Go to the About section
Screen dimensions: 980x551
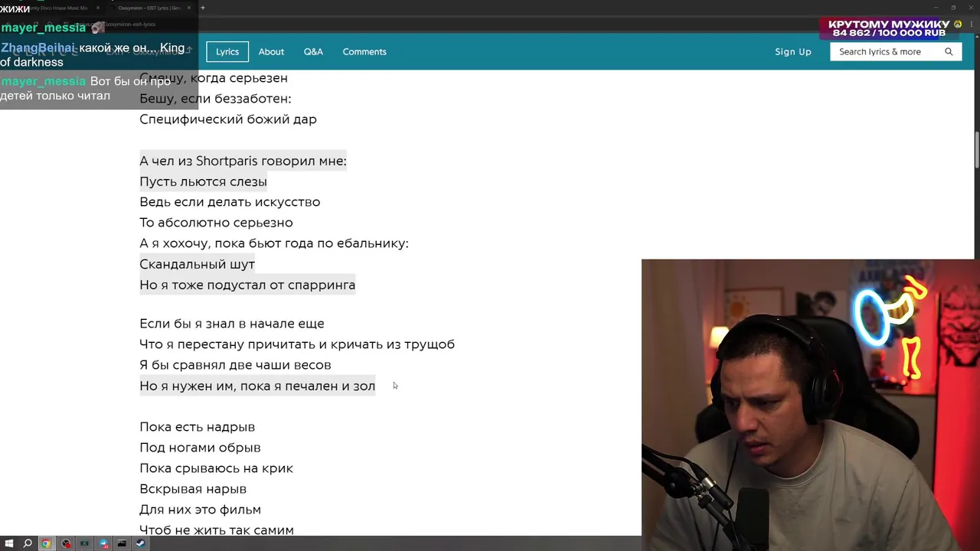click(271, 52)
